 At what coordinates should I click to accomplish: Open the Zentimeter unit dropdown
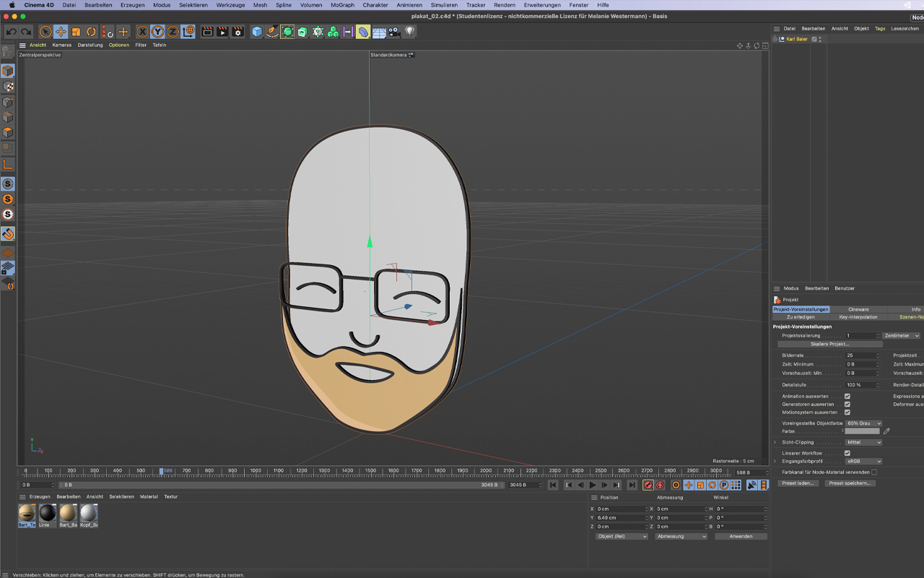coord(902,336)
